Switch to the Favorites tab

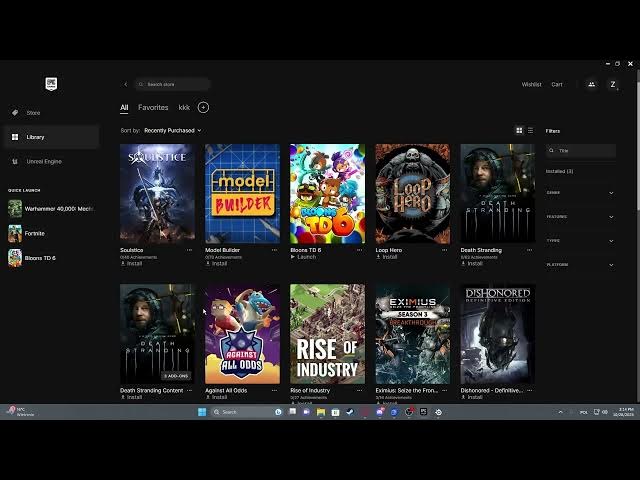pos(153,107)
